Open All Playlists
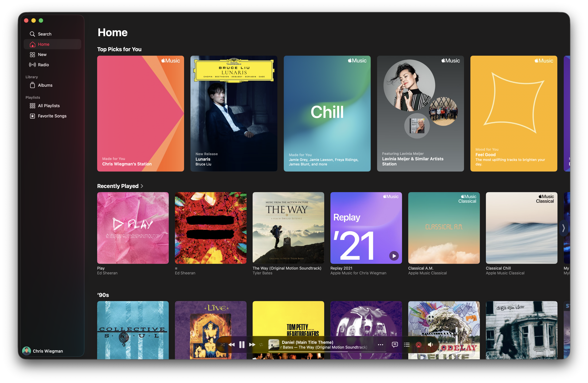This screenshot has width=588, height=383. point(52,106)
